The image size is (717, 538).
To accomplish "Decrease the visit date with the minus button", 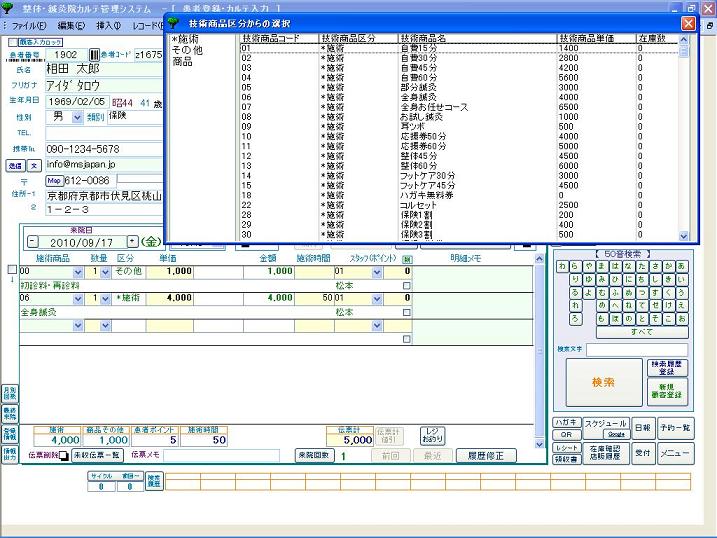I will (x=33, y=241).
